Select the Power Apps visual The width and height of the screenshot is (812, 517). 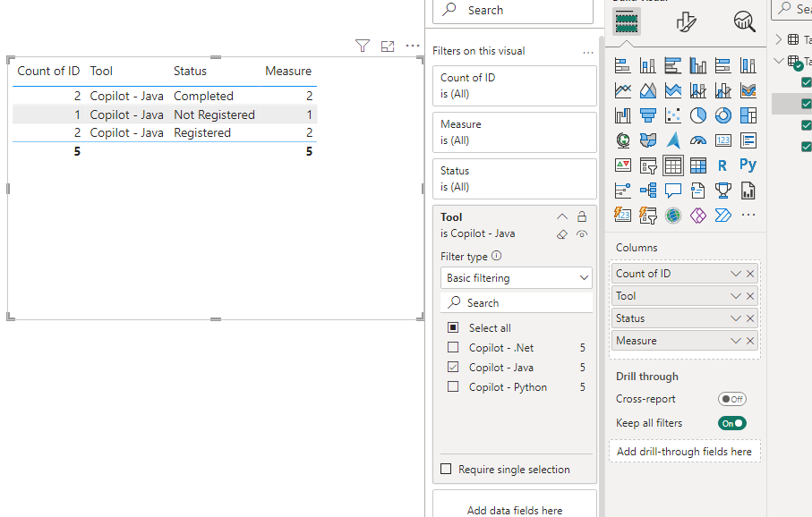point(698,216)
